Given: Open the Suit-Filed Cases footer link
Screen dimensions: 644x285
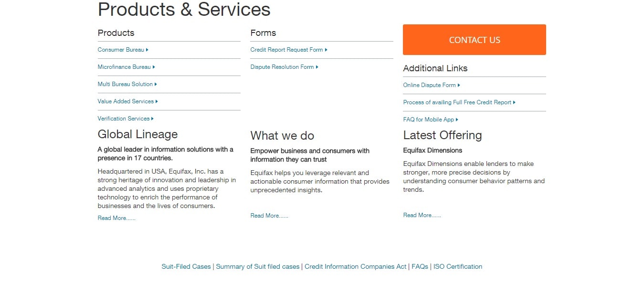Looking at the screenshot, I should [186, 267].
